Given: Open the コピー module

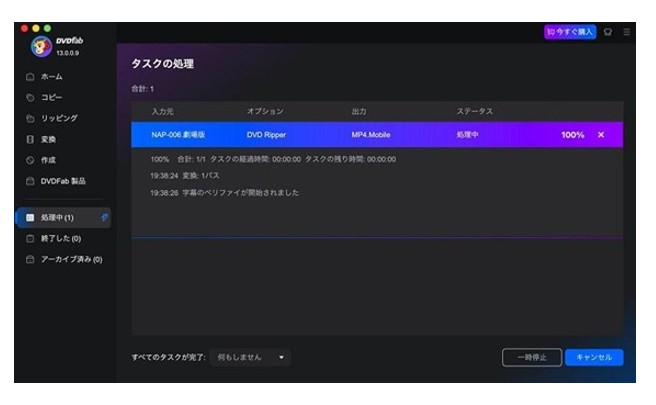Looking at the screenshot, I should coord(51,97).
